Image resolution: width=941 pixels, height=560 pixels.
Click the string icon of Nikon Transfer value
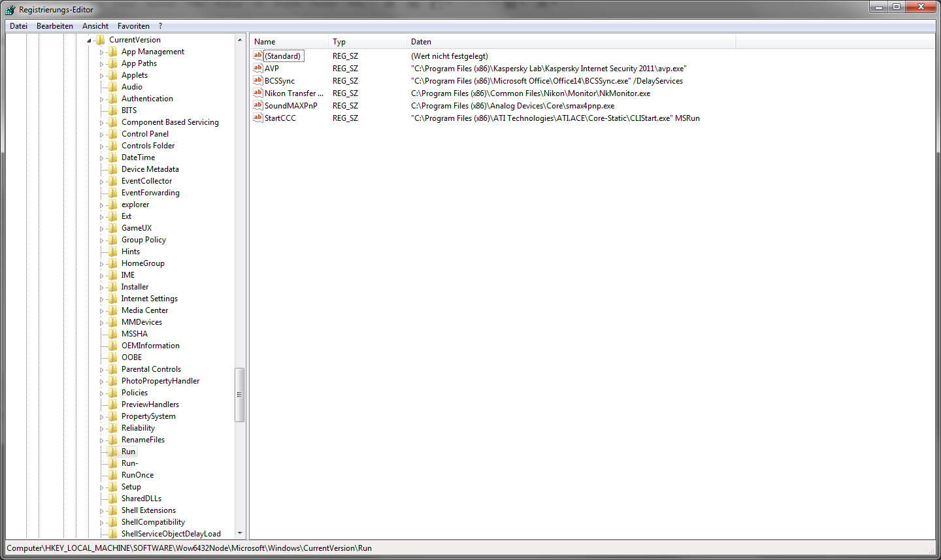[257, 93]
